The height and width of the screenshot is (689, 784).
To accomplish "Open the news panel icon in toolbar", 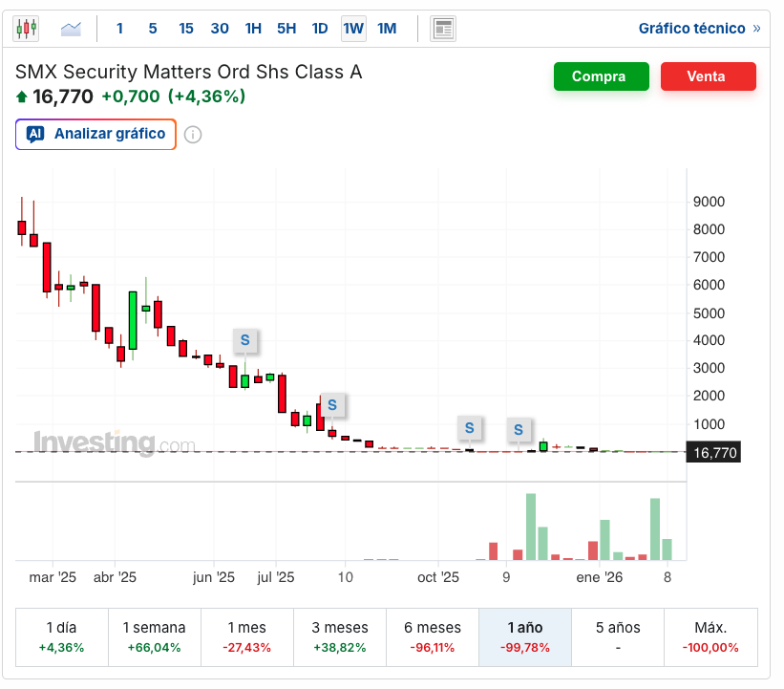I will click(442, 29).
